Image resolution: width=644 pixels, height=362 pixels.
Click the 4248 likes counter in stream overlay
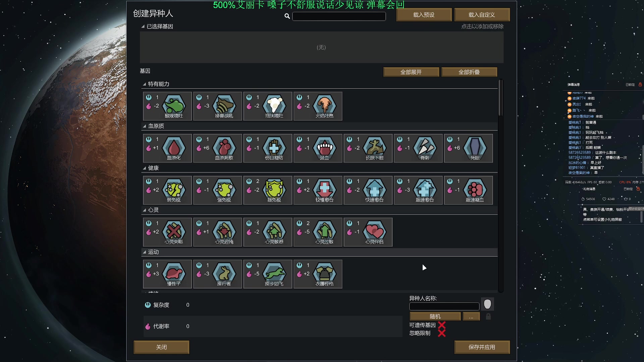coord(608,199)
